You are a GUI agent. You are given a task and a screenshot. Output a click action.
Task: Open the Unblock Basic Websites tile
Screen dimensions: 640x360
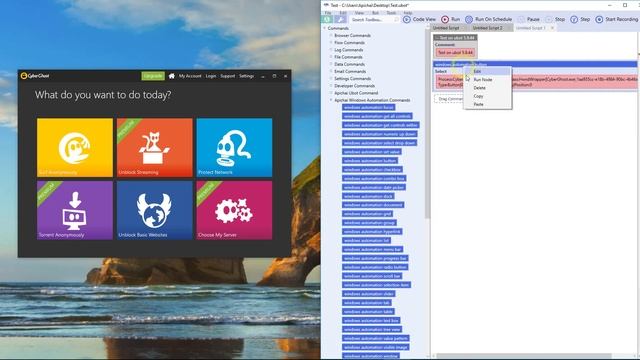tap(154, 210)
